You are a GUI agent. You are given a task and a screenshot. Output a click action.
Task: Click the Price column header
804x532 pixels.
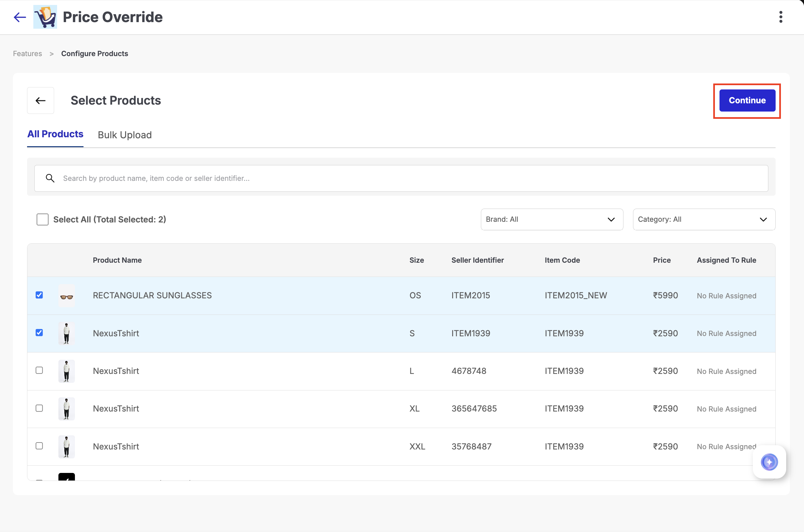coord(662,260)
